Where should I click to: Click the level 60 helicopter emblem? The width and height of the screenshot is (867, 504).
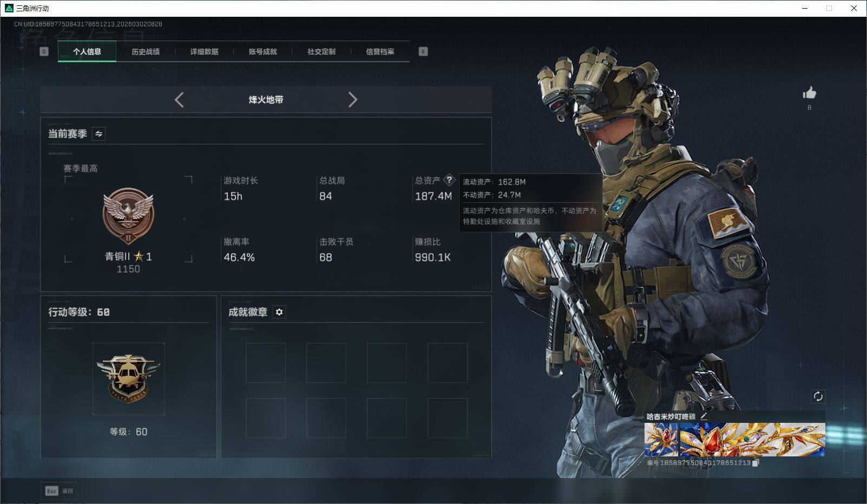click(x=128, y=379)
